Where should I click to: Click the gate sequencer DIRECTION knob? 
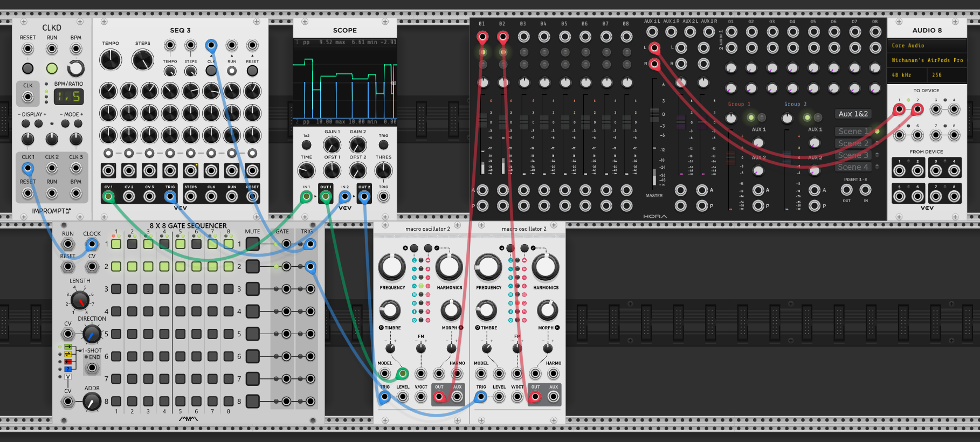(x=92, y=334)
